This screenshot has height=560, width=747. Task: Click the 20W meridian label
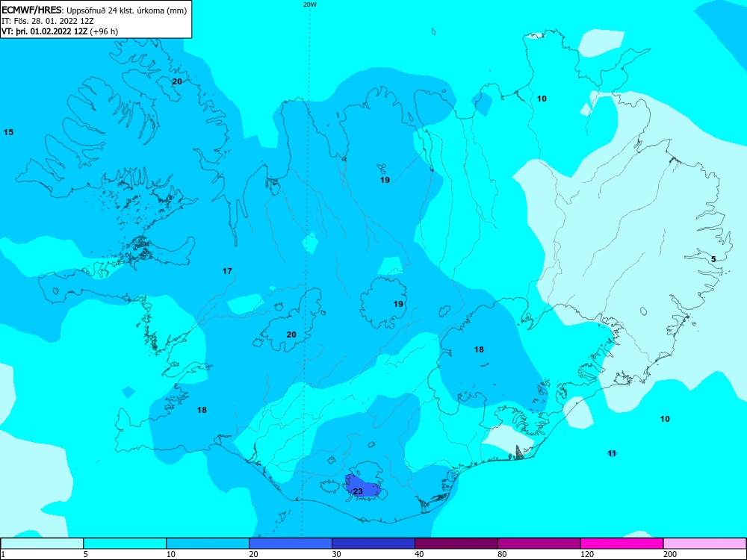310,4
